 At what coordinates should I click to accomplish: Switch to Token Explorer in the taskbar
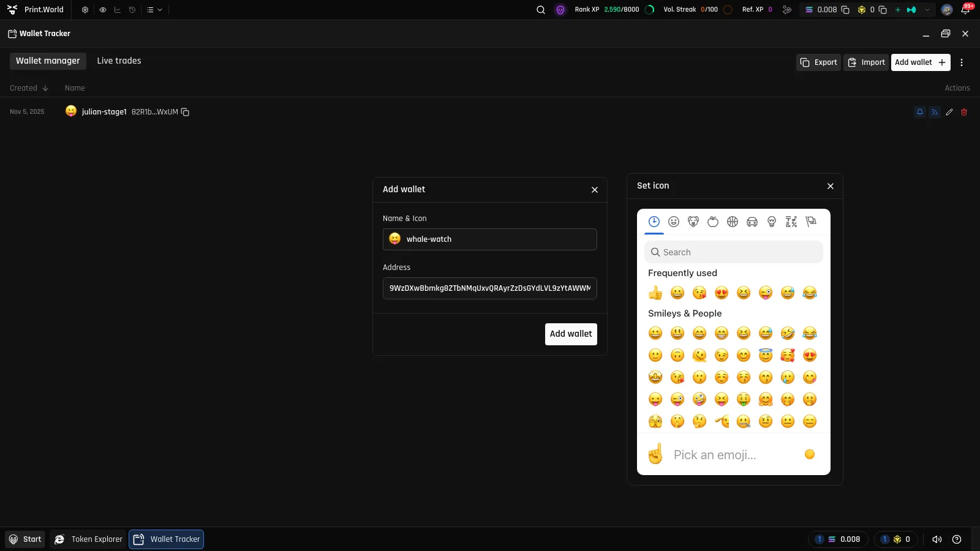(88, 539)
